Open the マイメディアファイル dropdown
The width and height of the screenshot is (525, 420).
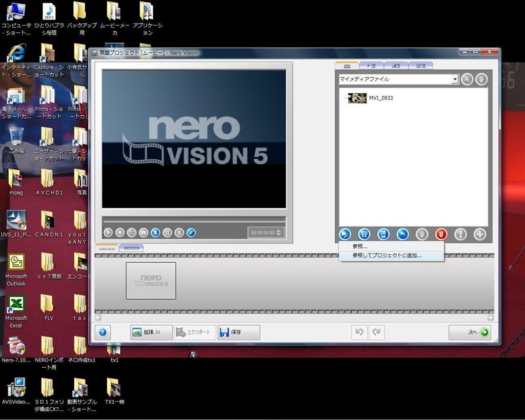point(454,79)
